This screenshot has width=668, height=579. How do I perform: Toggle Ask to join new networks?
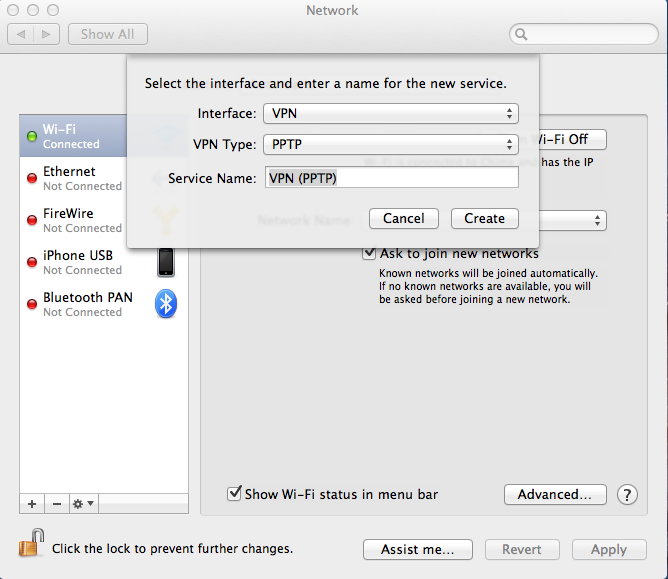pyautogui.click(x=369, y=253)
